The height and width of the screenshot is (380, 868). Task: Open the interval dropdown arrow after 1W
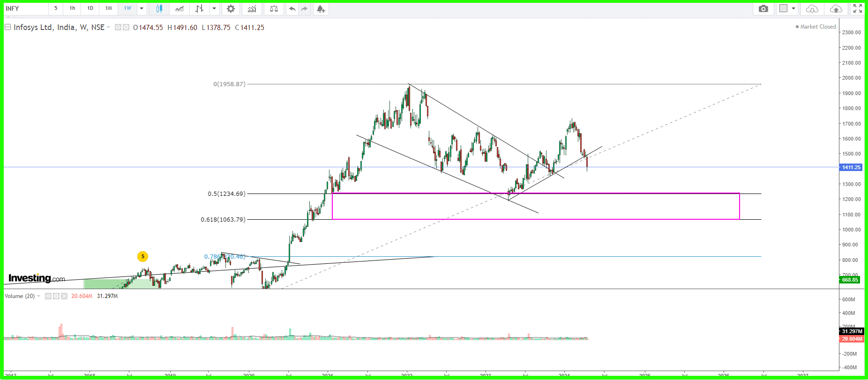coord(142,8)
